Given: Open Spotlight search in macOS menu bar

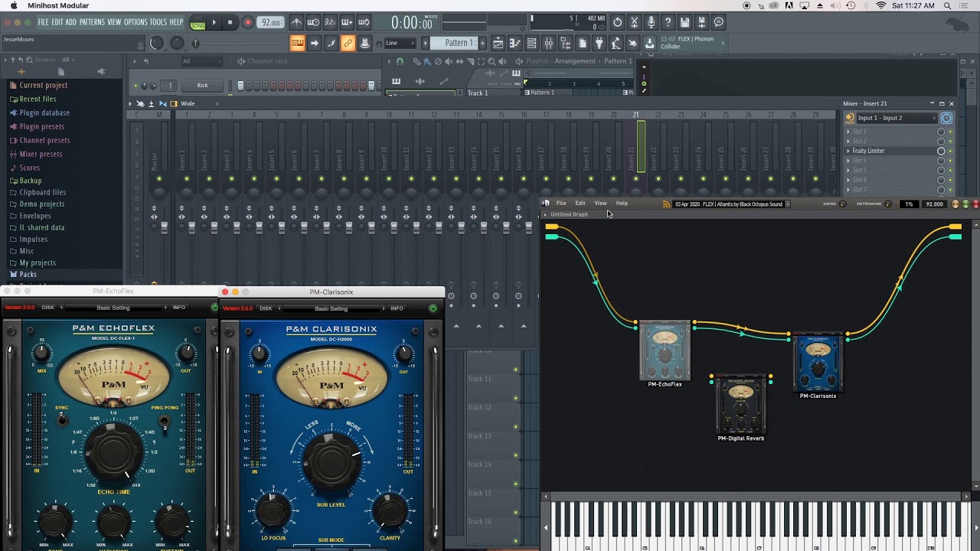Looking at the screenshot, I should (x=948, y=5).
